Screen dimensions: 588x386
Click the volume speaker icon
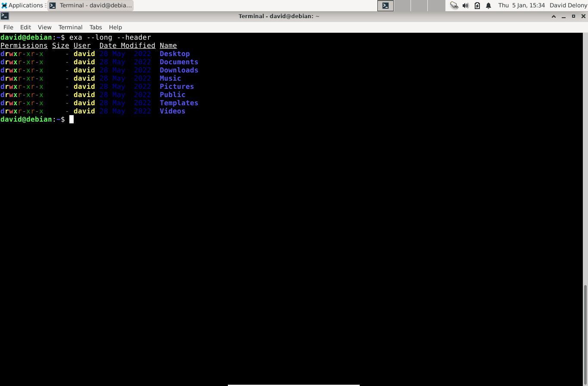click(466, 6)
